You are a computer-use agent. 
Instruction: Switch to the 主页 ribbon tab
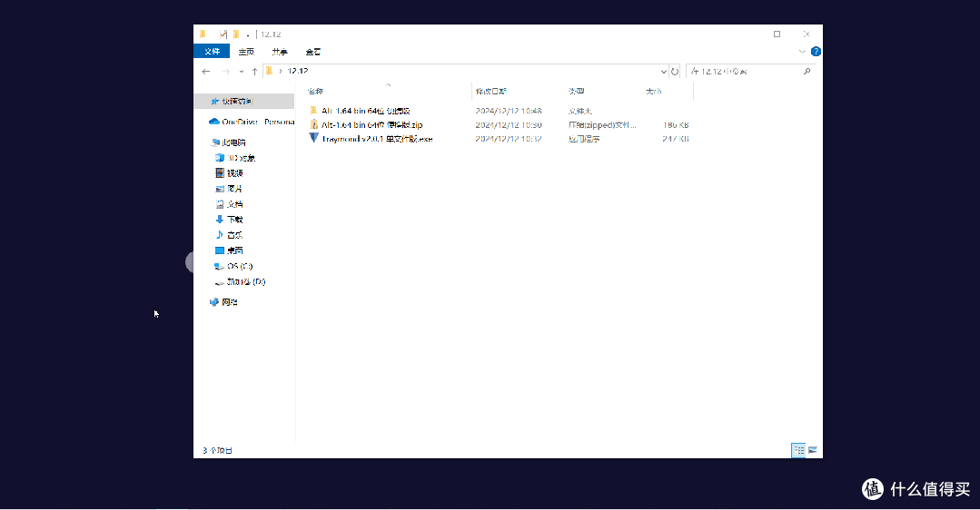coord(246,52)
